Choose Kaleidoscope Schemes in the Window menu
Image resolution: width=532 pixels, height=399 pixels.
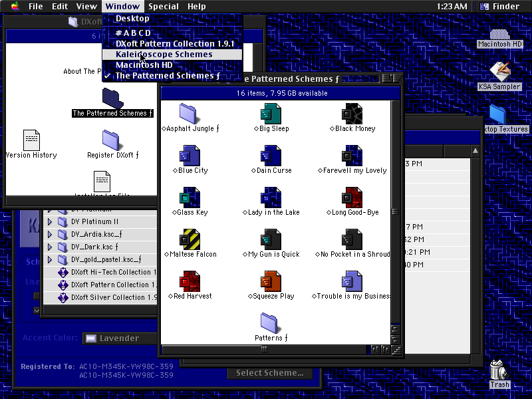(x=172, y=55)
